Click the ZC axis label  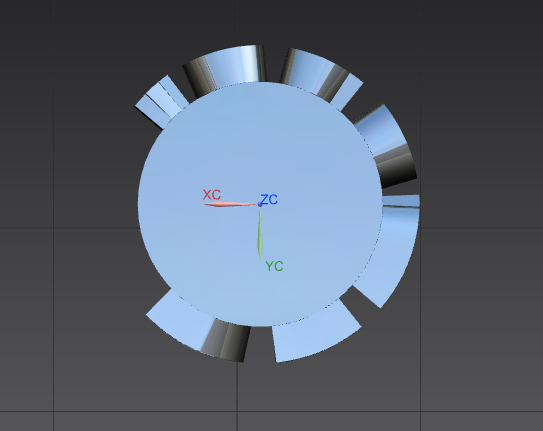click(269, 199)
